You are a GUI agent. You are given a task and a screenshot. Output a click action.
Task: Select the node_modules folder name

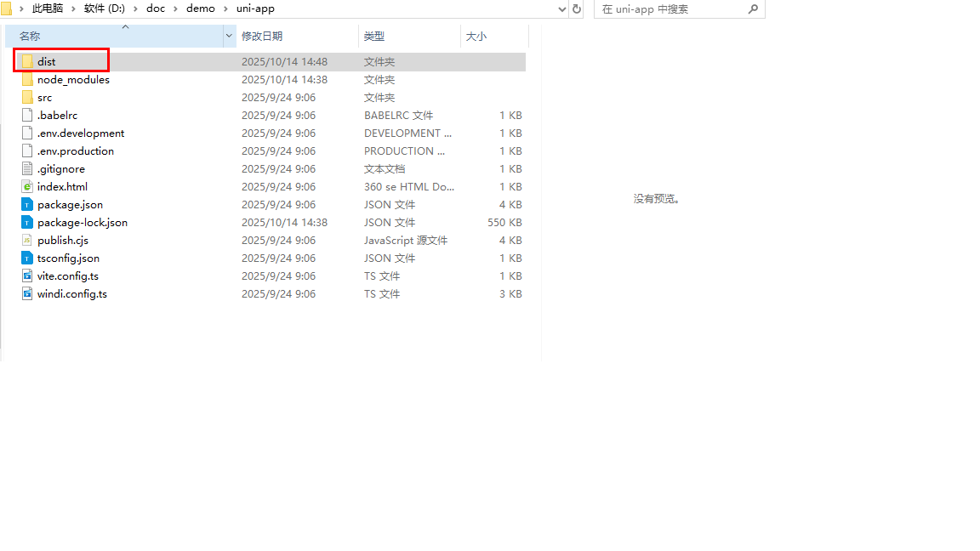[x=73, y=79]
